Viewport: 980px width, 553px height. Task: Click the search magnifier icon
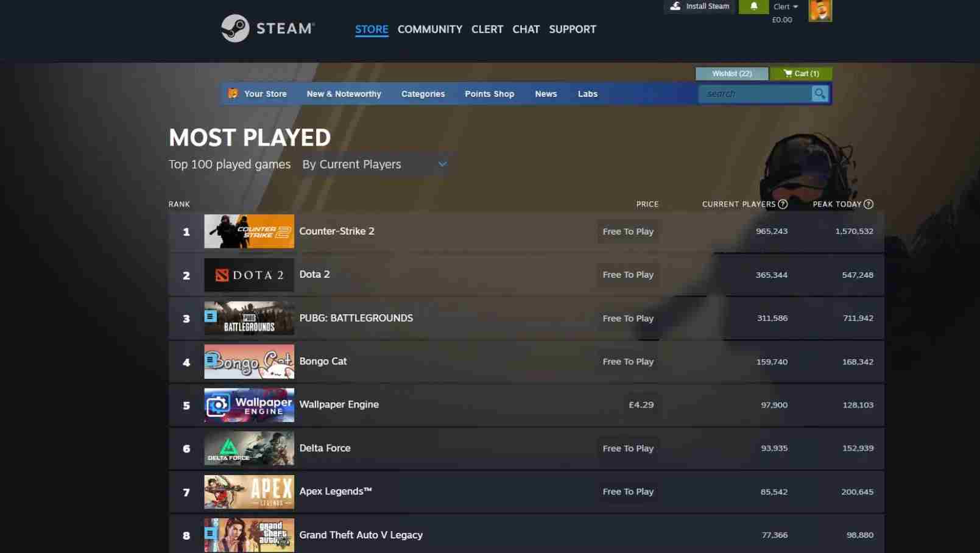(x=820, y=94)
